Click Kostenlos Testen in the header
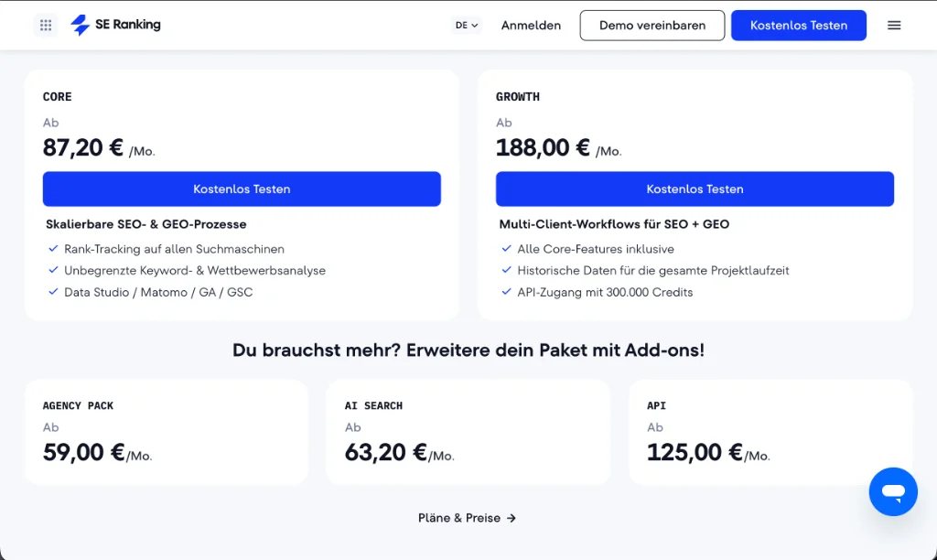Image resolution: width=937 pixels, height=560 pixels. pyautogui.click(x=798, y=25)
